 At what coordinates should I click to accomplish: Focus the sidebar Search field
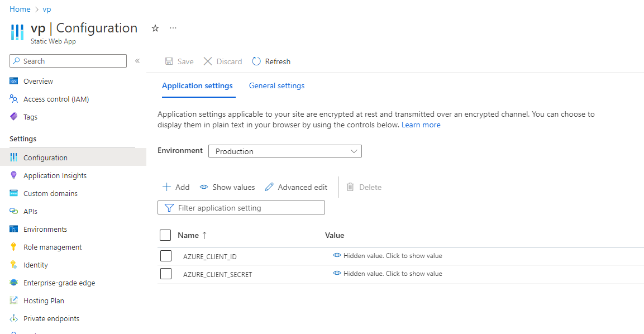pyautogui.click(x=68, y=61)
